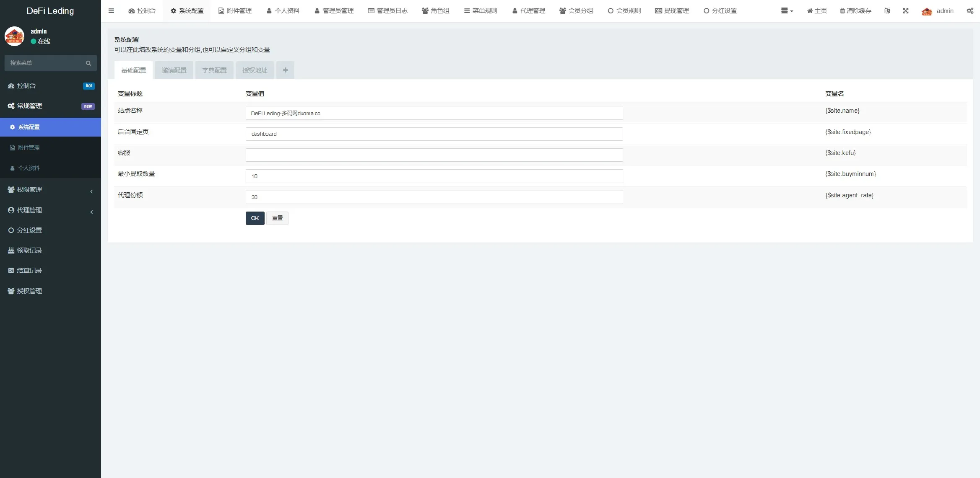The image size is (980, 478).
Task: Open the top-right settings gears icon
Action: click(x=970, y=11)
